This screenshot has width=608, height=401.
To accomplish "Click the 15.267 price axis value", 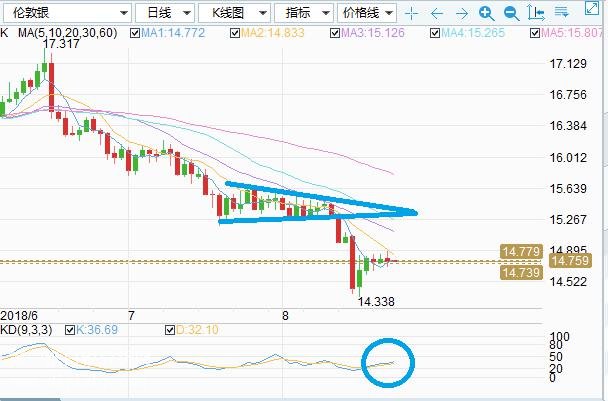I will (x=568, y=220).
